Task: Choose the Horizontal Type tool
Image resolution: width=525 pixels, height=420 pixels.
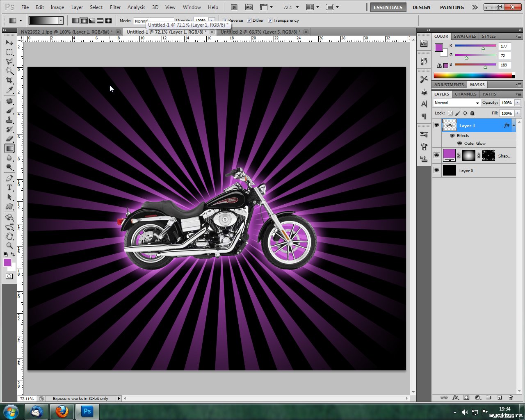Action: [9, 187]
